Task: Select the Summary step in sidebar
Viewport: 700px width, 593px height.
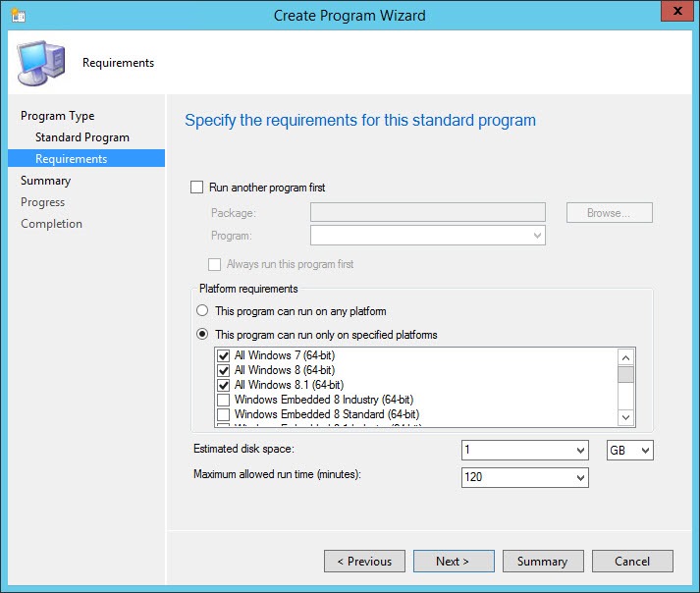Action: 46,181
